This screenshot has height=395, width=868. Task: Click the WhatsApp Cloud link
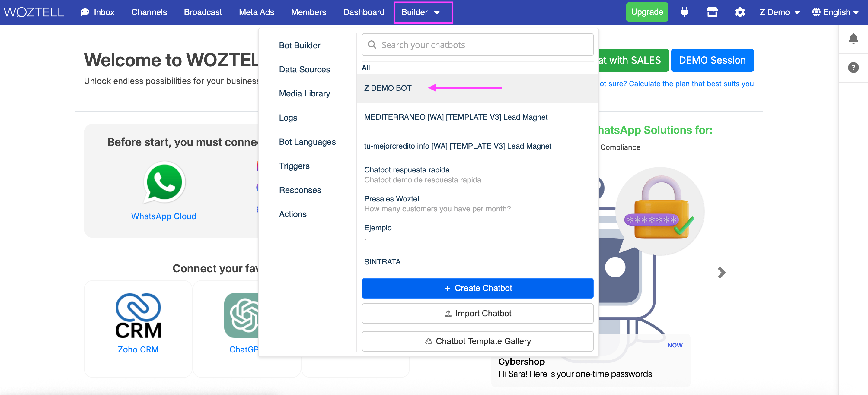164,216
